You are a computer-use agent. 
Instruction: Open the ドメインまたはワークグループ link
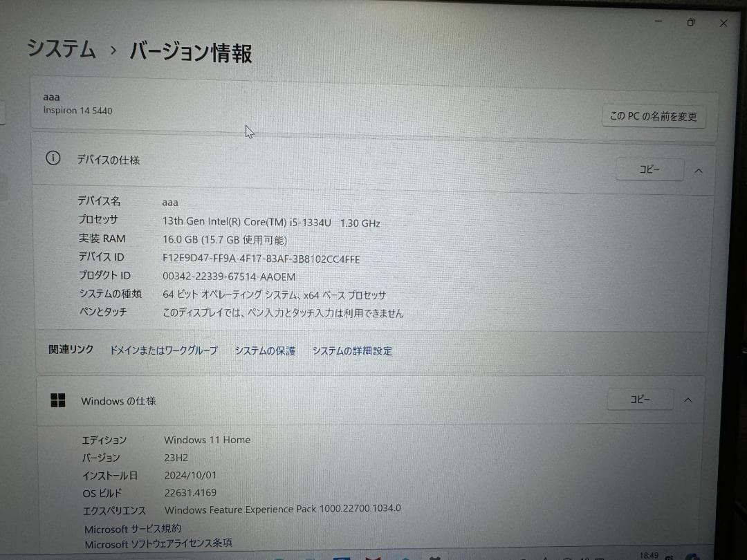point(164,351)
